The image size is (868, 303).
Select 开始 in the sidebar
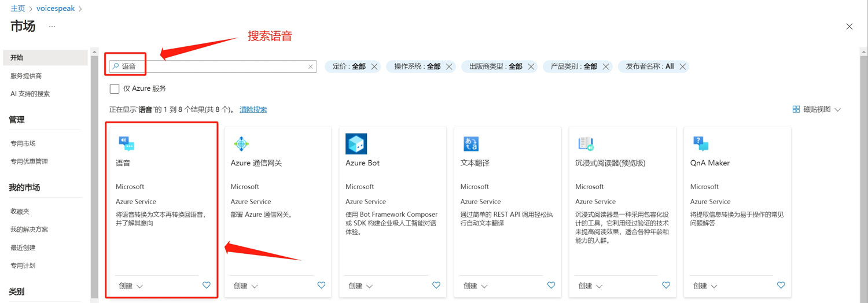[x=45, y=58]
